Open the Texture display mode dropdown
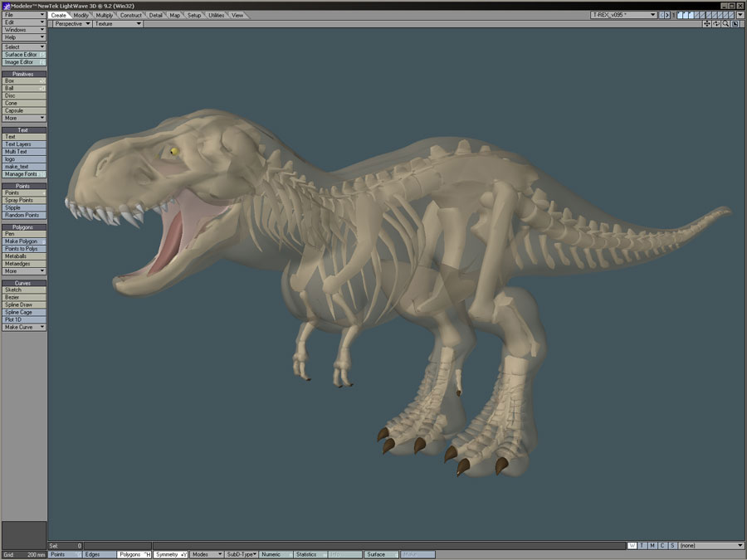 [118, 24]
